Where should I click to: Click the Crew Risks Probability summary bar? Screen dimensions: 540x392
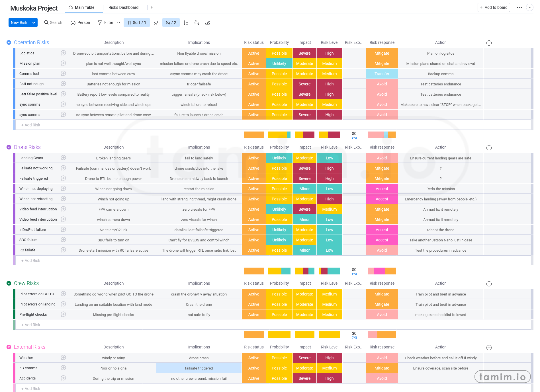(279, 335)
